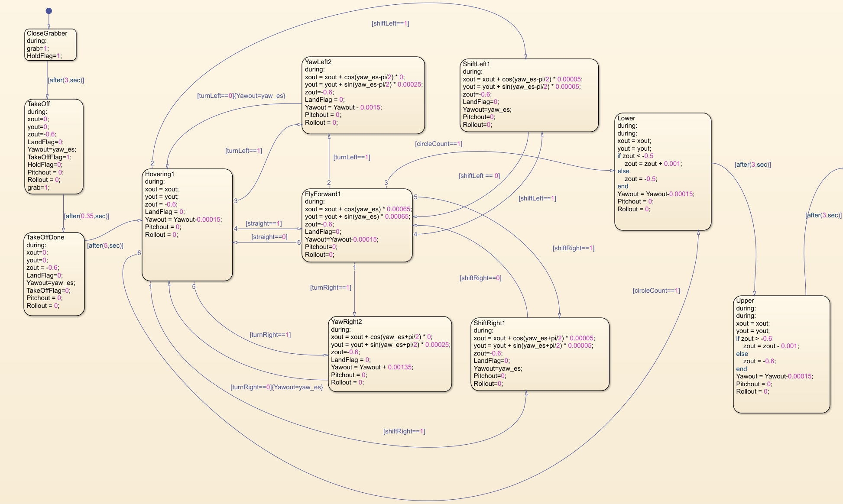Click the [turnLeft==0]{Yawout=yaw_es} label

pyautogui.click(x=241, y=96)
